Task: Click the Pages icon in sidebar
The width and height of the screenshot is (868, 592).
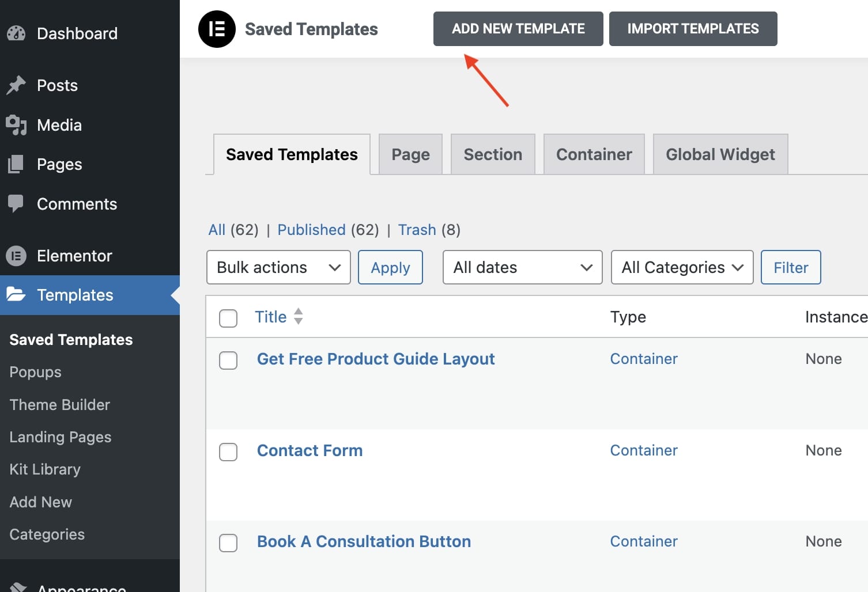Action: (16, 164)
